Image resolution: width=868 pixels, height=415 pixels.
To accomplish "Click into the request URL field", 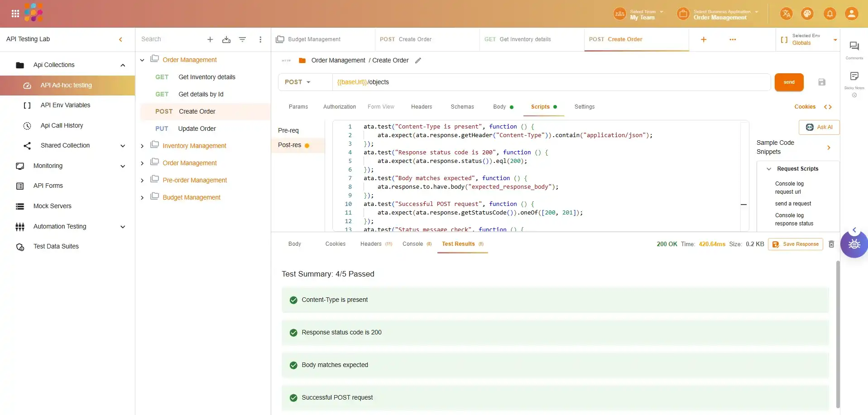I will pos(543,82).
